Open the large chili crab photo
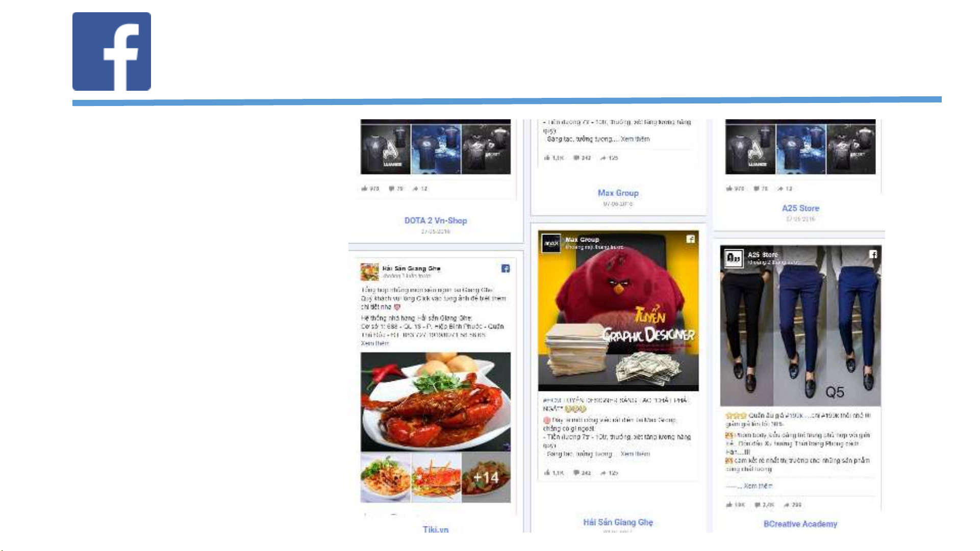 pos(436,402)
